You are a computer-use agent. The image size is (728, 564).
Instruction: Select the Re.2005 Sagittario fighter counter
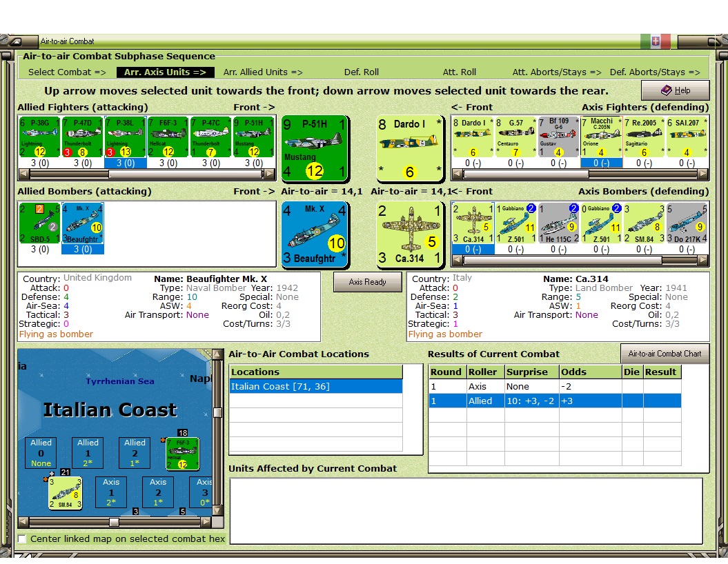click(644, 137)
